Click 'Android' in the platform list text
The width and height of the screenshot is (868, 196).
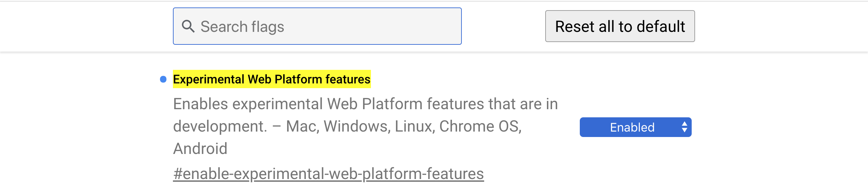click(x=200, y=149)
